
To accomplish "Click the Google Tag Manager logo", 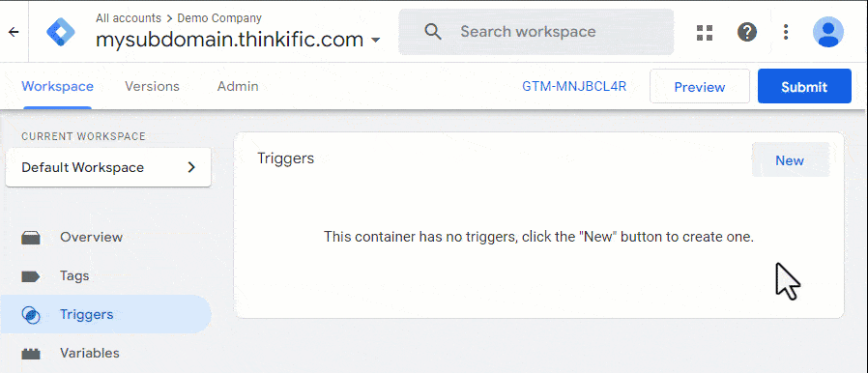I will click(62, 32).
